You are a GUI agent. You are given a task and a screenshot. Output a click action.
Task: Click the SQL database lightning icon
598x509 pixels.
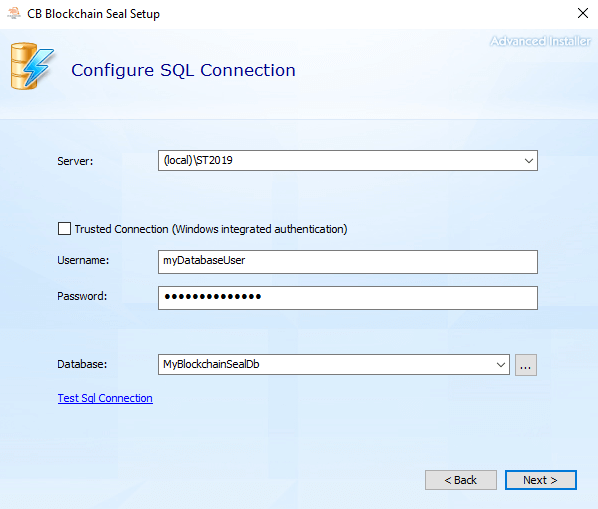pos(32,66)
